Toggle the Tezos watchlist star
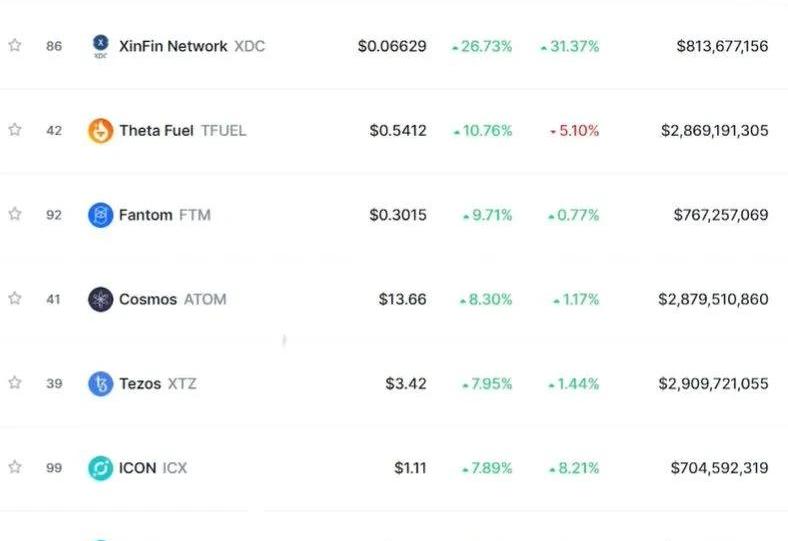788x541 pixels. click(x=15, y=383)
